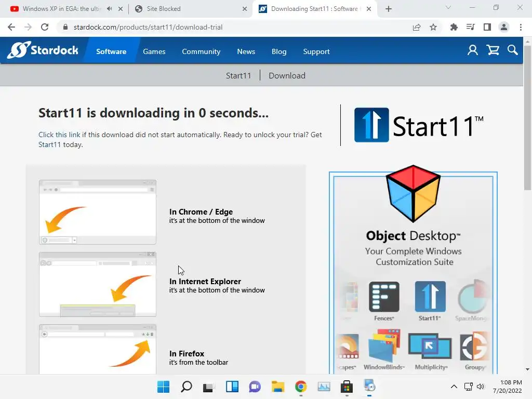Click the 'Click this link' download link
Screen dimensions: 532x399
(59, 135)
